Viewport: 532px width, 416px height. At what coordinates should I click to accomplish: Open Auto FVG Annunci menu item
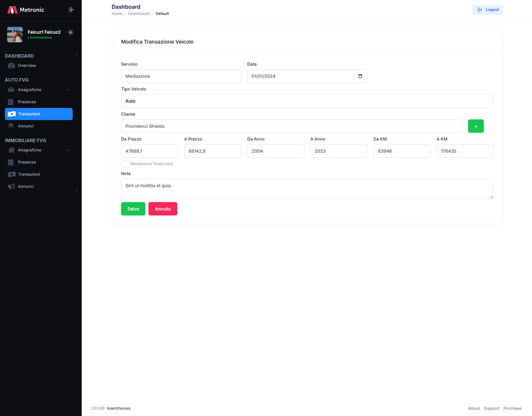[26, 126]
